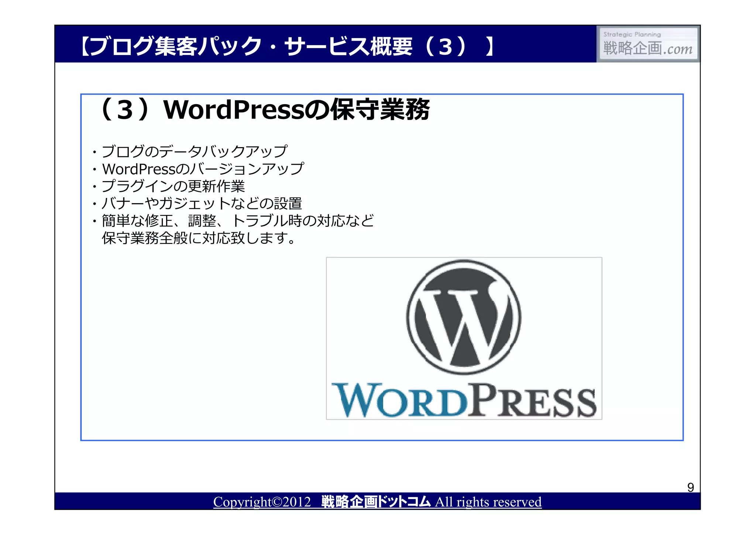Open the Copyright©2012 footer link
The height and width of the screenshot is (535, 756).
coord(377,502)
